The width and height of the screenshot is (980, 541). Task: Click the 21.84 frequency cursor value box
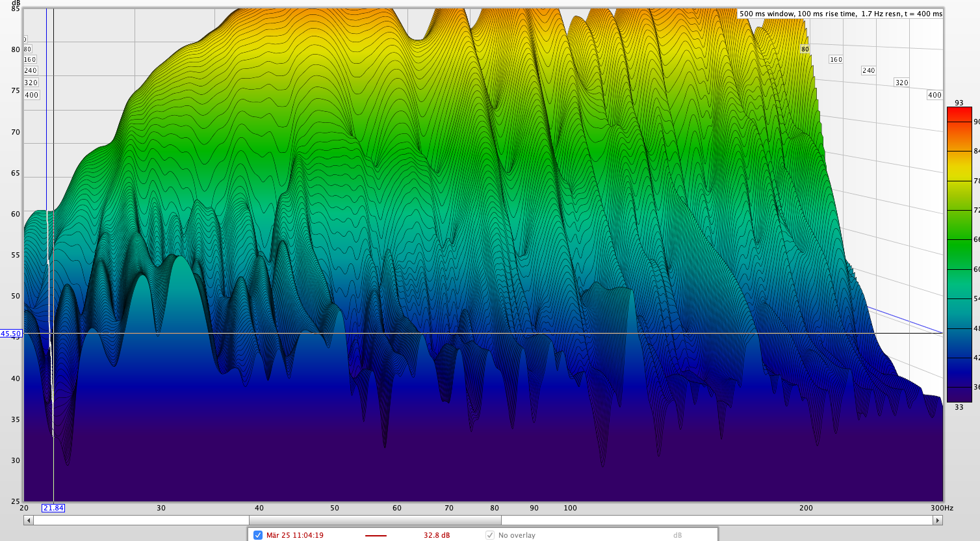pyautogui.click(x=53, y=508)
